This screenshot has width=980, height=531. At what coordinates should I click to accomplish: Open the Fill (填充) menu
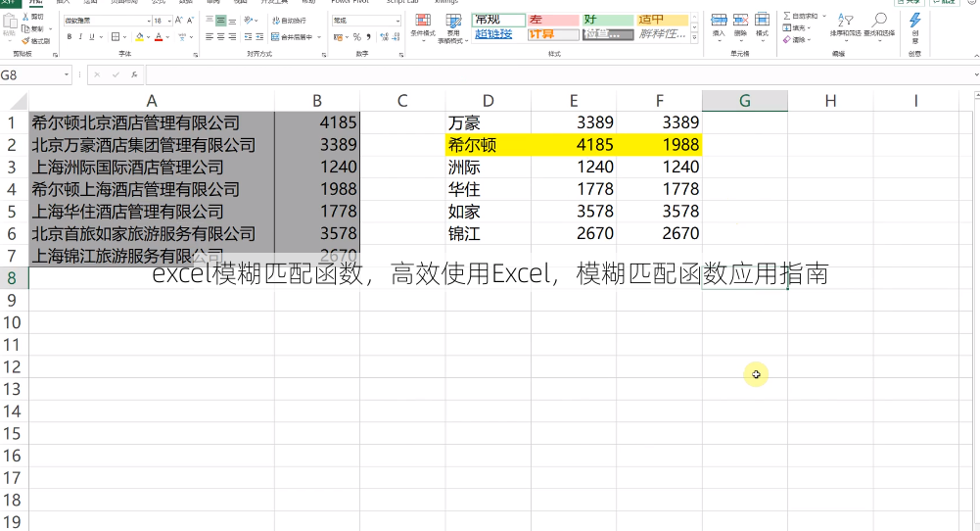coord(796,28)
